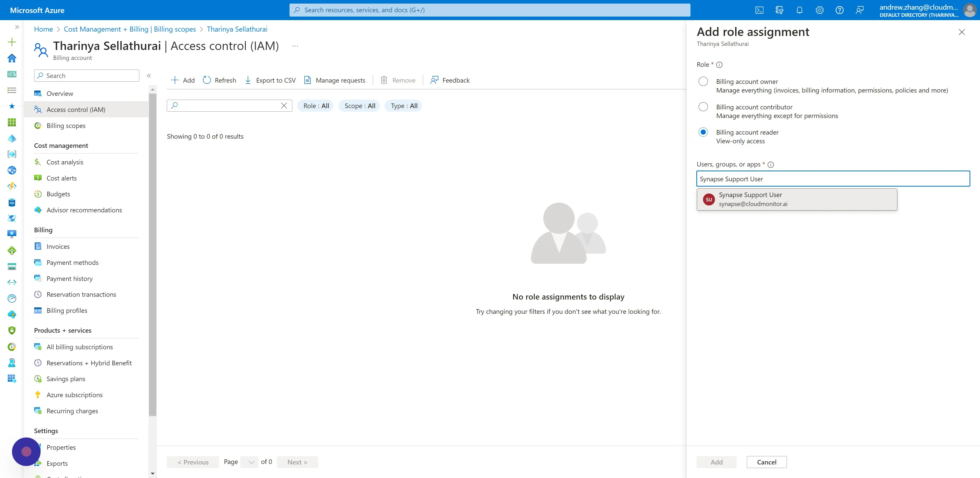Click the menu scrollbar down arrow

(153, 473)
